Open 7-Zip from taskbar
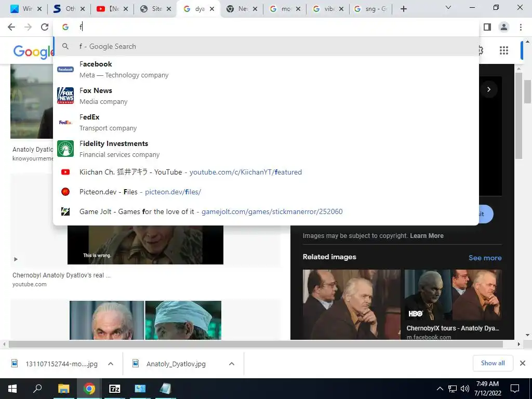532x399 pixels. pyautogui.click(x=115, y=389)
